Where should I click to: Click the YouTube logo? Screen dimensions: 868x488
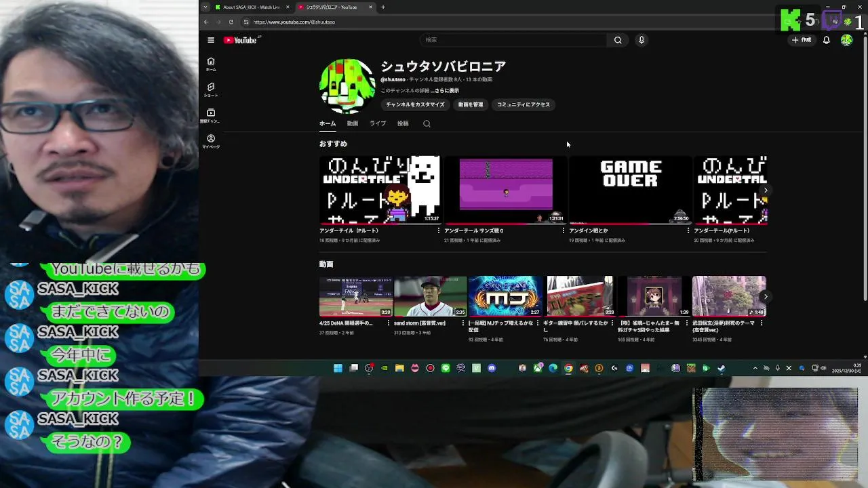click(240, 40)
